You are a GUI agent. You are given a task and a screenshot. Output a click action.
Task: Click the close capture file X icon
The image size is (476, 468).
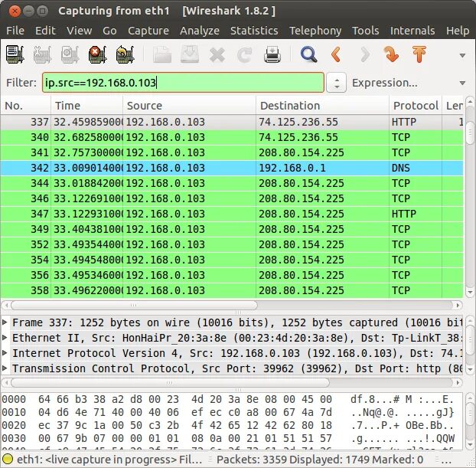coord(217,55)
